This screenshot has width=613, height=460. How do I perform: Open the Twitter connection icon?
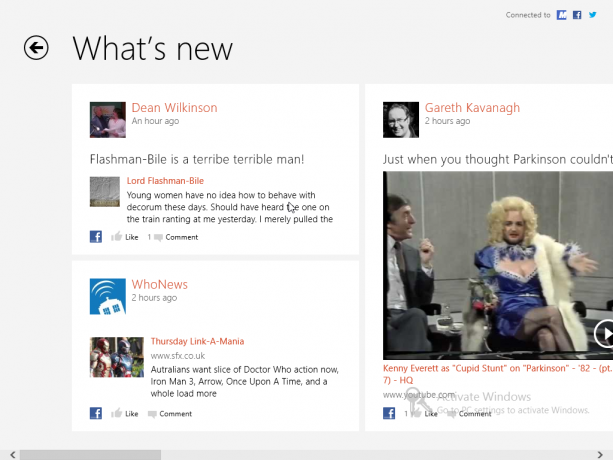click(x=593, y=15)
